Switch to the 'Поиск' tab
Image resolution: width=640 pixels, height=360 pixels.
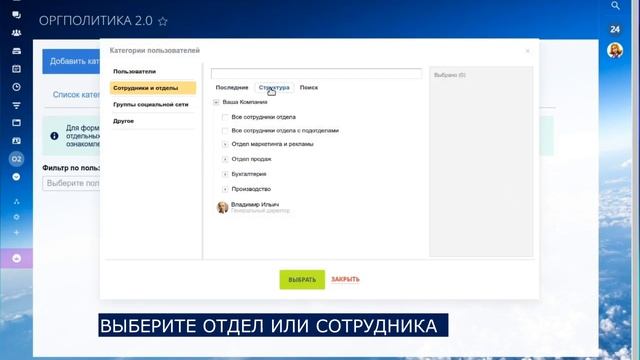click(x=309, y=87)
